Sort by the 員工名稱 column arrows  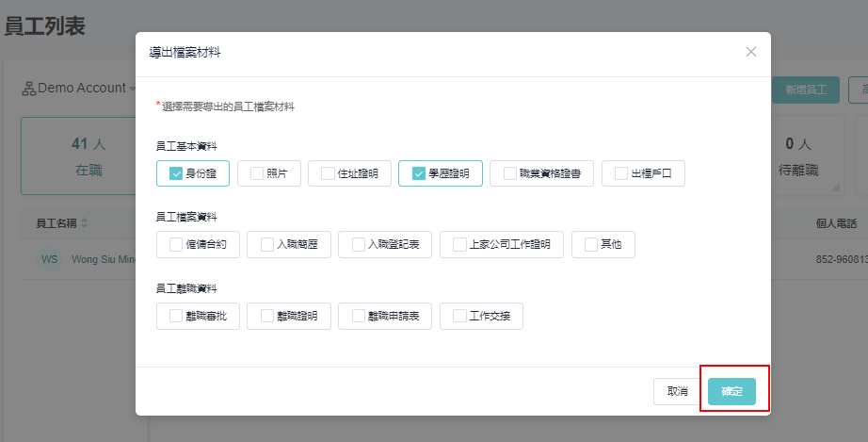click(84, 223)
